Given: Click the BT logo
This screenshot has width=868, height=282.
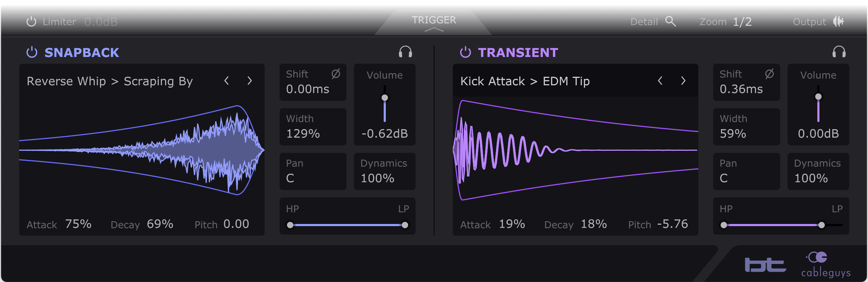Looking at the screenshot, I should pyautogui.click(x=765, y=265).
